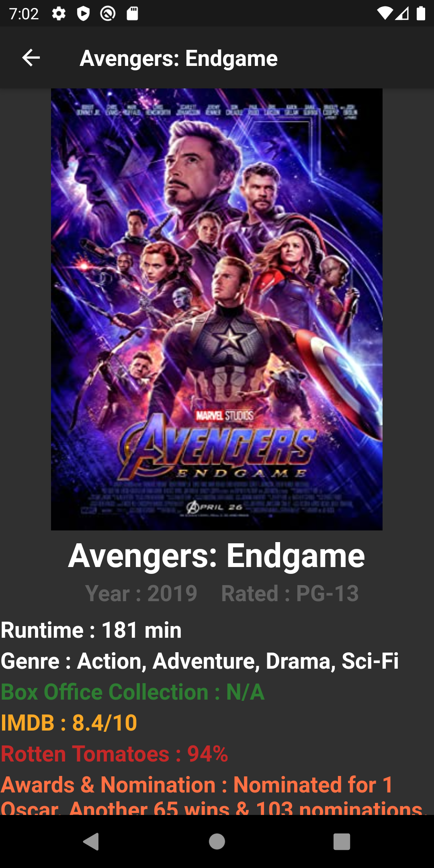Tap the Rotten Tomatoes : 94% score
This screenshot has height=868, width=434.
point(115,753)
